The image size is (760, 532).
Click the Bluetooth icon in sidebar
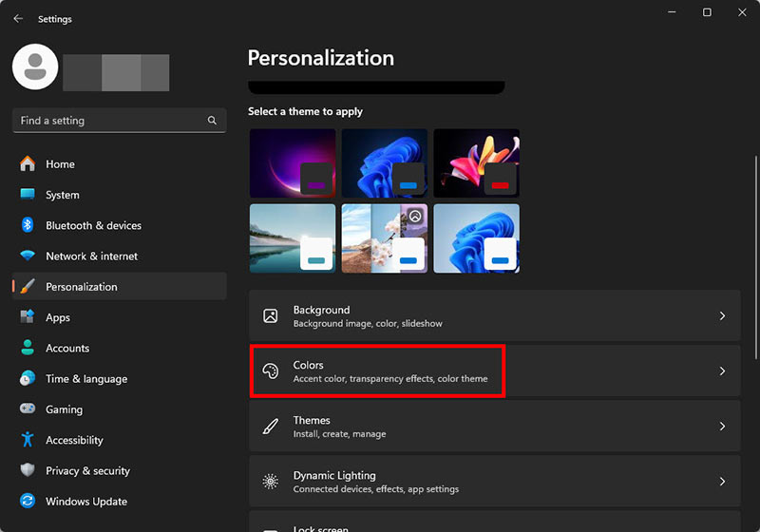tap(28, 225)
